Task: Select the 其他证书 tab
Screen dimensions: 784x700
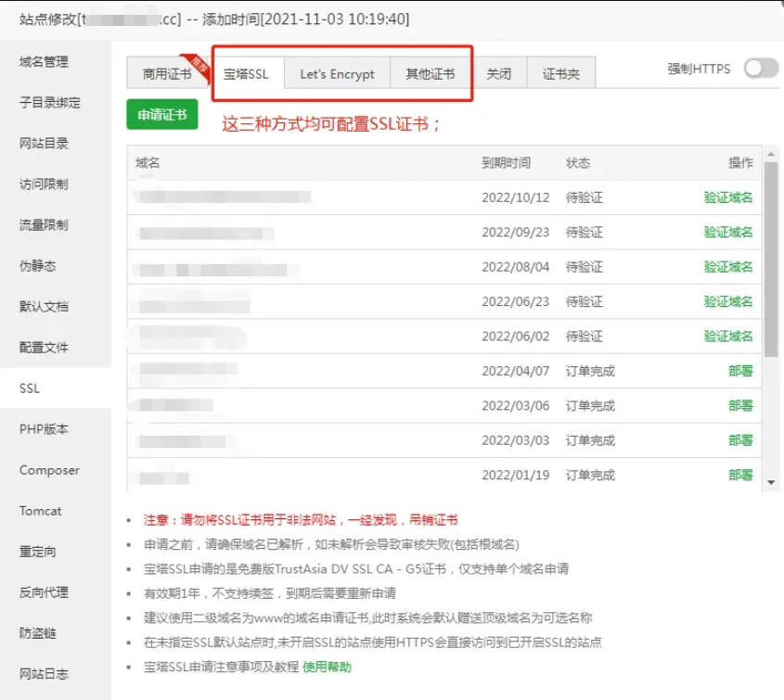Action: tap(430, 74)
